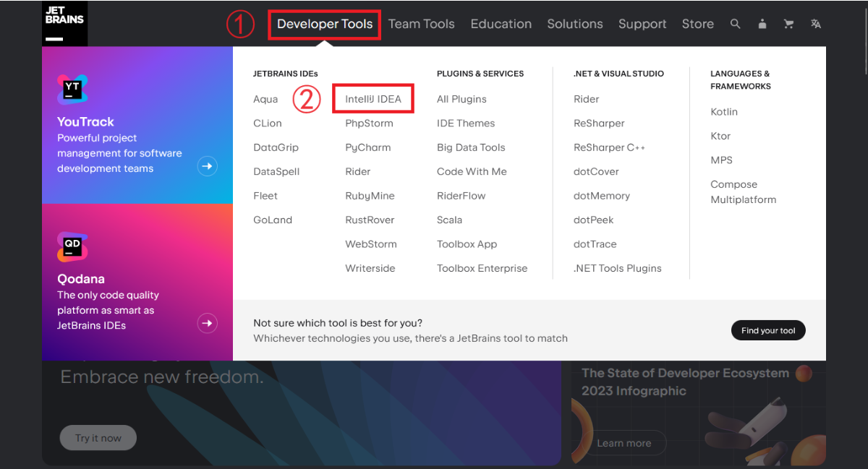Image resolution: width=868 pixels, height=469 pixels.
Task: Click the Qodana product icon
Action: coord(72,247)
